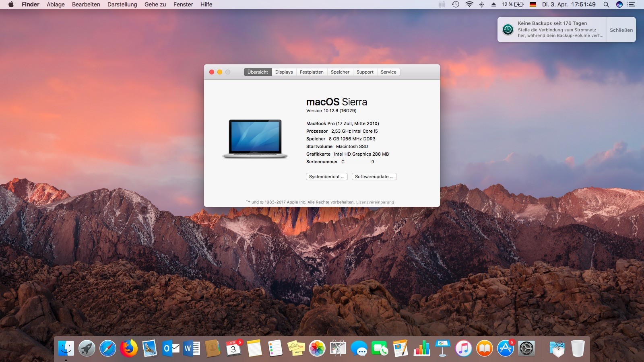Open the Apple menu
Viewport: 644px width, 362px height.
[x=11, y=4]
